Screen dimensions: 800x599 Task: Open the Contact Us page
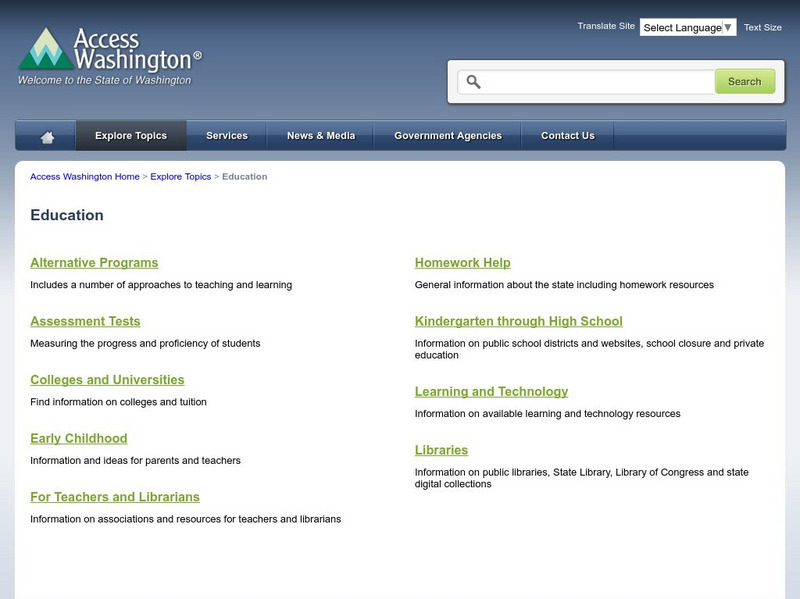[x=567, y=133]
